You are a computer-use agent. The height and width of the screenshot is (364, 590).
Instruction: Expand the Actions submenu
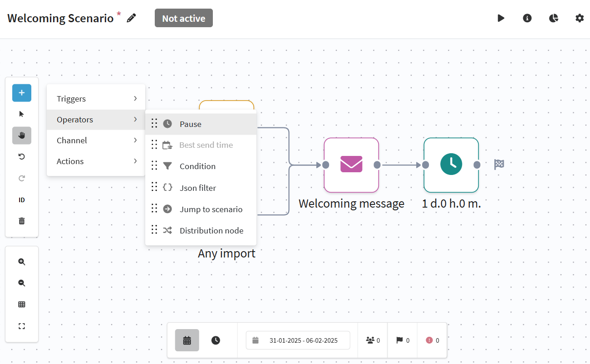point(96,161)
